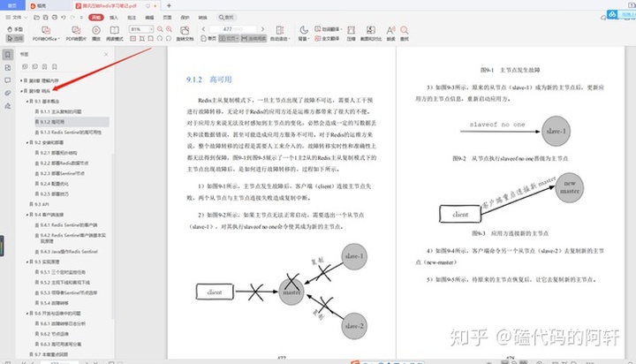Screen dimensions: 636x364
Task: Toggle single page view
Action: (208, 39)
